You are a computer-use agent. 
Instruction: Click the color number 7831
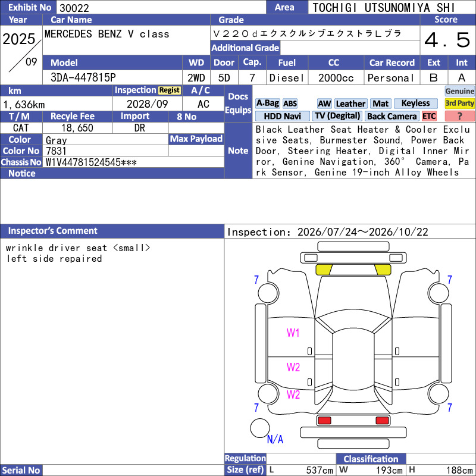(x=56, y=151)
